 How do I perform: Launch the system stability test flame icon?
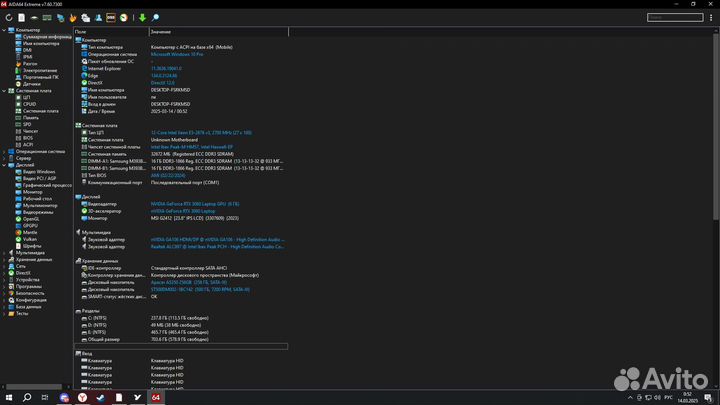(73, 17)
